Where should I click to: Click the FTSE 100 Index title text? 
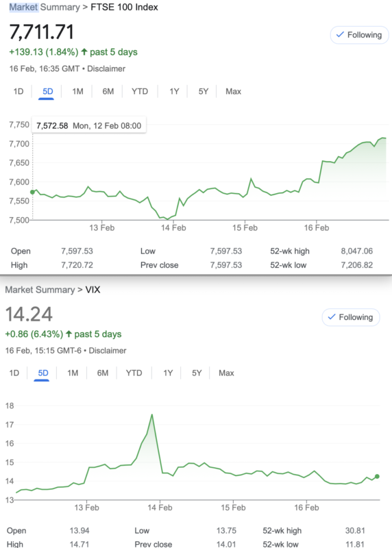[124, 8]
